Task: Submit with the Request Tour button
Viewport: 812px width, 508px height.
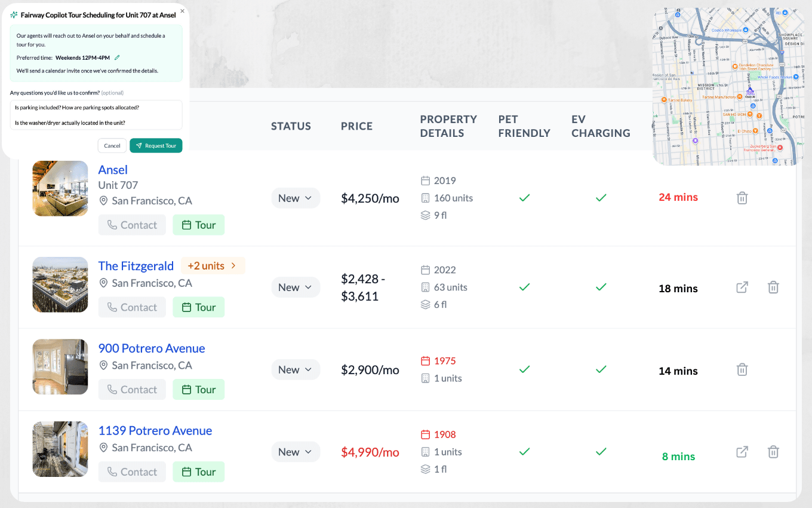Action: click(156, 145)
